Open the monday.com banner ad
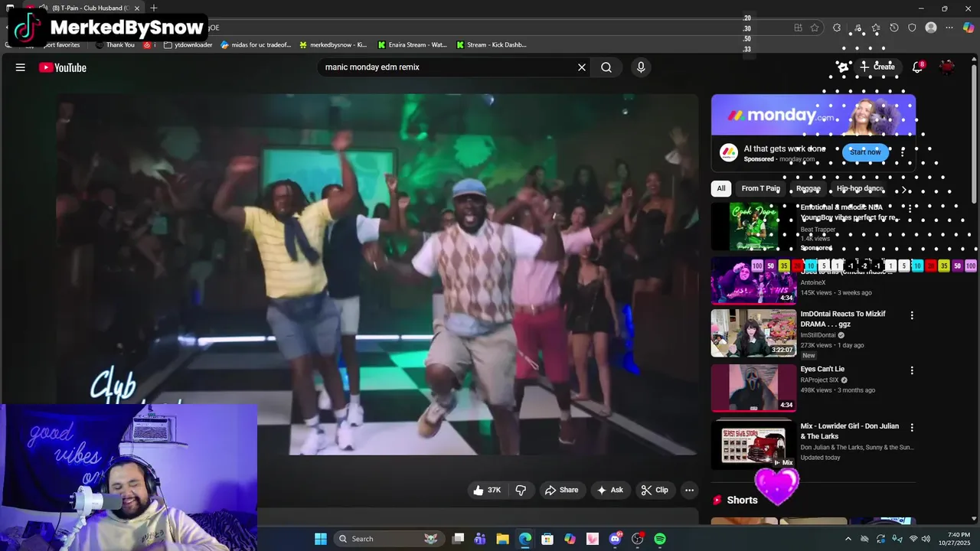Screen dimensions: 980x551 (x=813, y=115)
